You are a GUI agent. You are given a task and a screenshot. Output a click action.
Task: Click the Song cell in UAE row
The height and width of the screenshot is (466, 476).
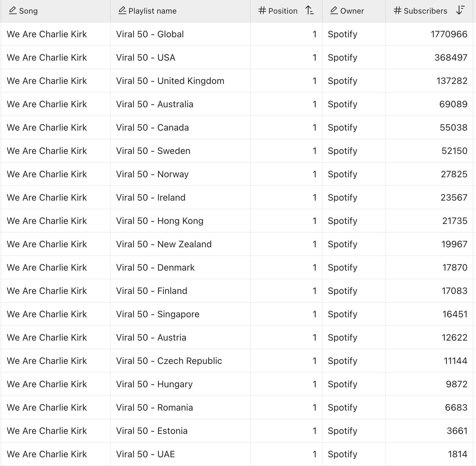pyautogui.click(x=56, y=454)
